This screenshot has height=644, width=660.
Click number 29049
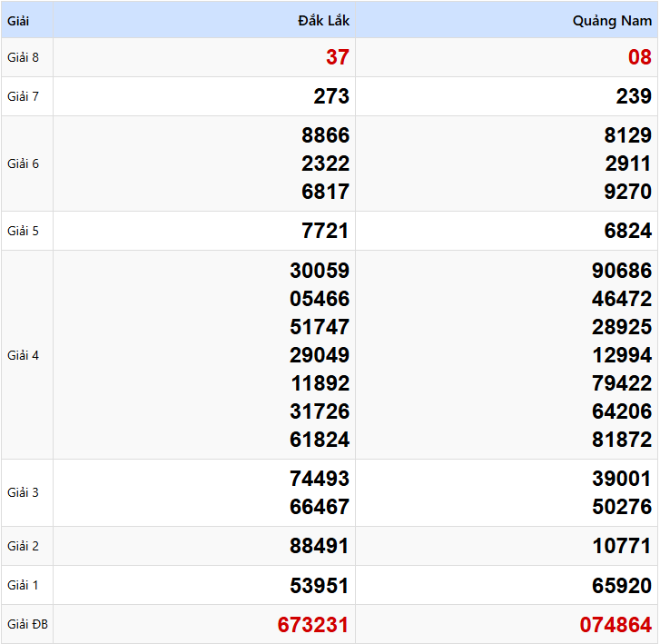click(320, 355)
